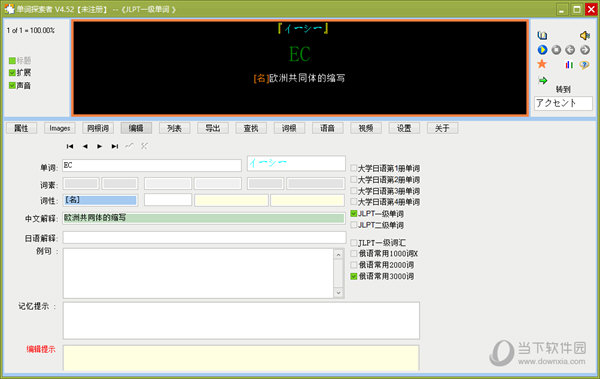This screenshot has width=600, height=379.
Task: Enable 俄语常用1000词X checkbox
Action: pyautogui.click(x=354, y=253)
